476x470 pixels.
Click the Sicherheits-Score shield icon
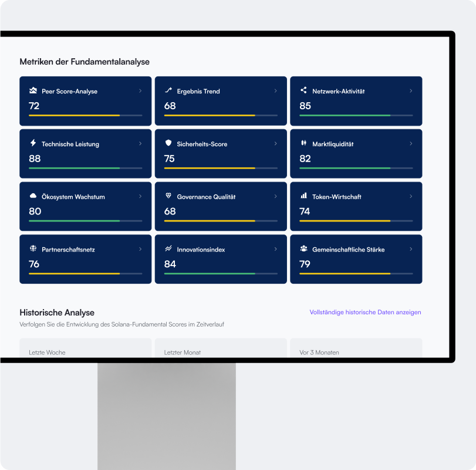click(168, 143)
